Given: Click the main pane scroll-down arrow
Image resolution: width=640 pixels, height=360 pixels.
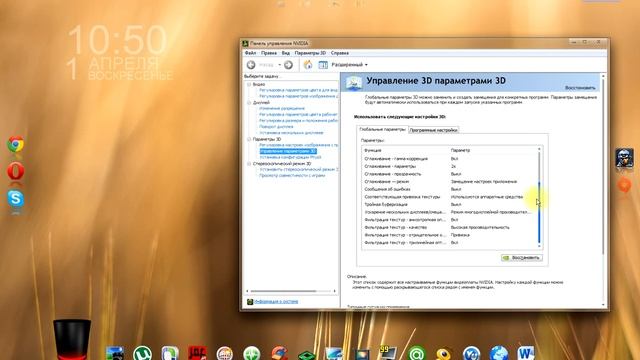Looking at the screenshot, I should (x=603, y=305).
